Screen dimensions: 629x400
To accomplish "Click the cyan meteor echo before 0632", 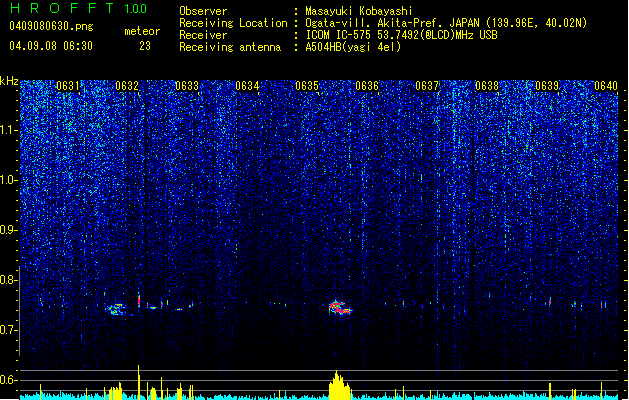I will coord(116,309).
